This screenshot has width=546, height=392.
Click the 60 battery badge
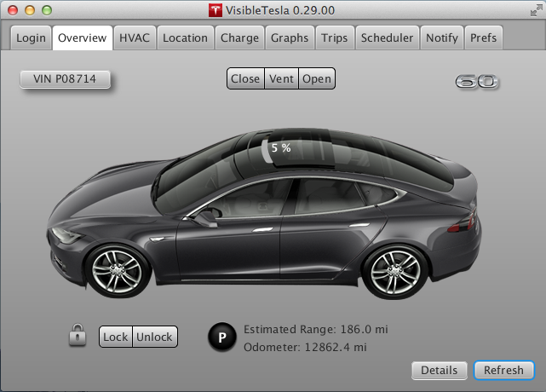(477, 82)
